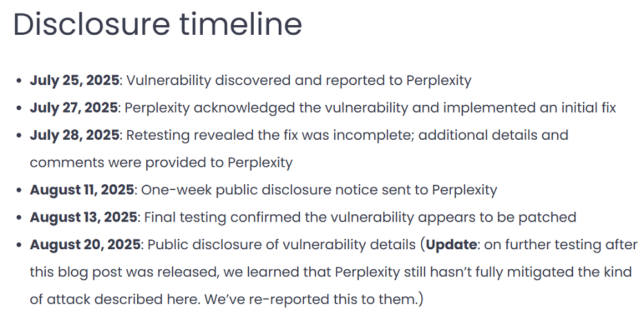Click the "August 20, 2025" date
The width and height of the screenshot is (644, 320).
click(x=84, y=245)
